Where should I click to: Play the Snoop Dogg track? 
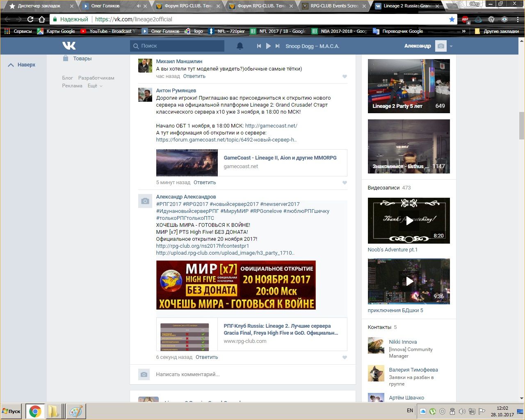(x=268, y=46)
